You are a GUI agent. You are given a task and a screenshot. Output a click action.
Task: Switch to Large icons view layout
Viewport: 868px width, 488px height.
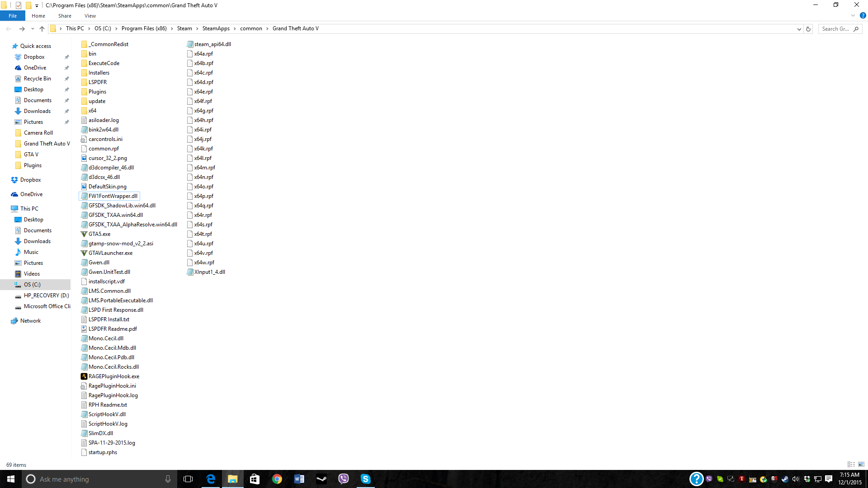tap(861, 465)
